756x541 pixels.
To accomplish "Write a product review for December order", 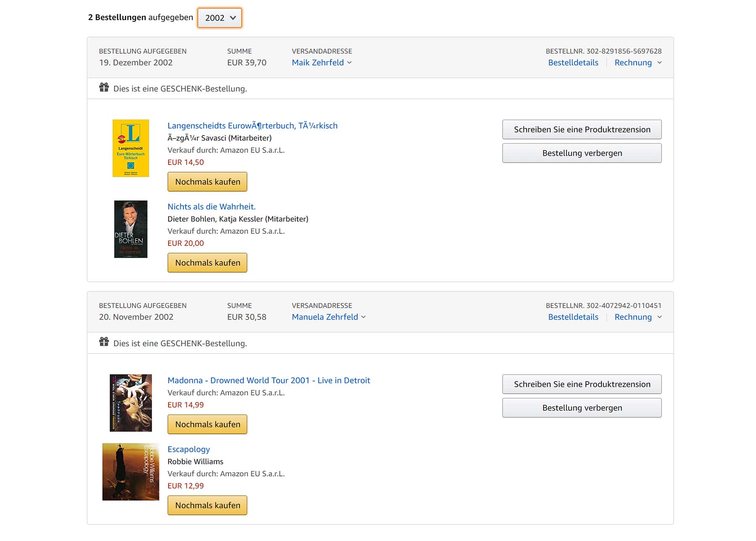I will click(582, 129).
